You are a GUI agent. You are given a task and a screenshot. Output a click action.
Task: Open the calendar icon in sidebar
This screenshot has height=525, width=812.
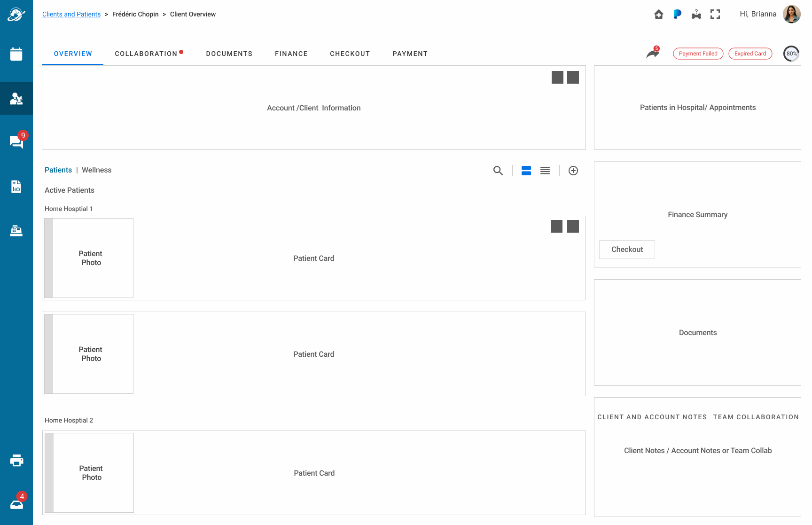16,54
